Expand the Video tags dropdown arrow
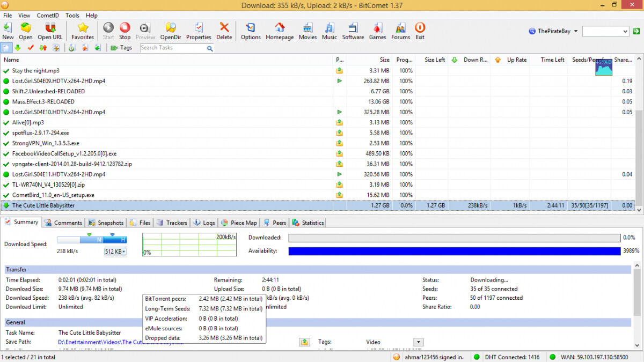The image size is (644, 362). (419, 342)
